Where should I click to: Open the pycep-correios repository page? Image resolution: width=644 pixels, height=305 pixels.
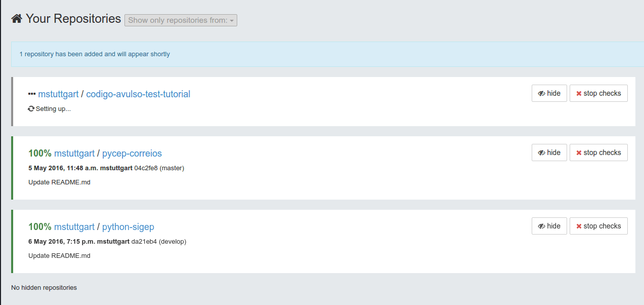[x=132, y=152]
